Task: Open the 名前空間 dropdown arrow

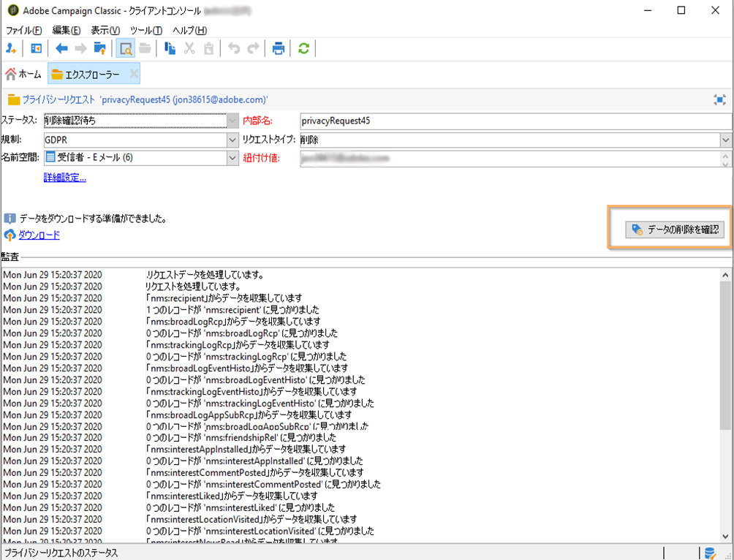Action: tap(232, 158)
